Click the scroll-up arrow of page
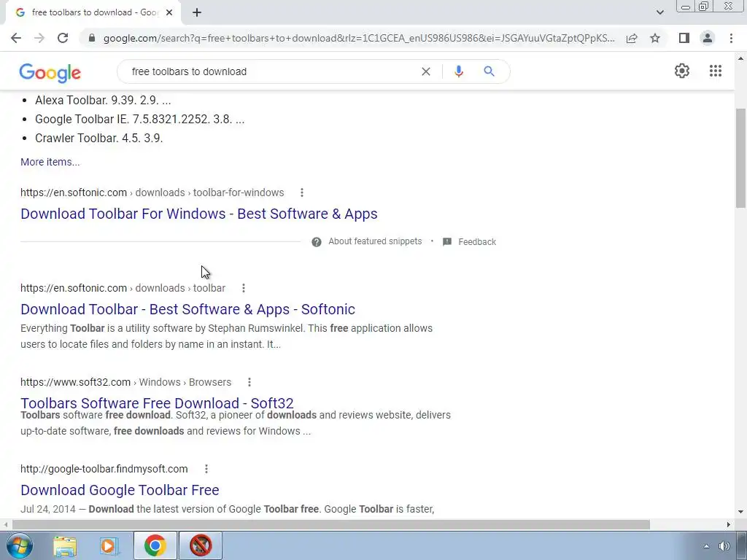The image size is (747, 560). (740, 58)
